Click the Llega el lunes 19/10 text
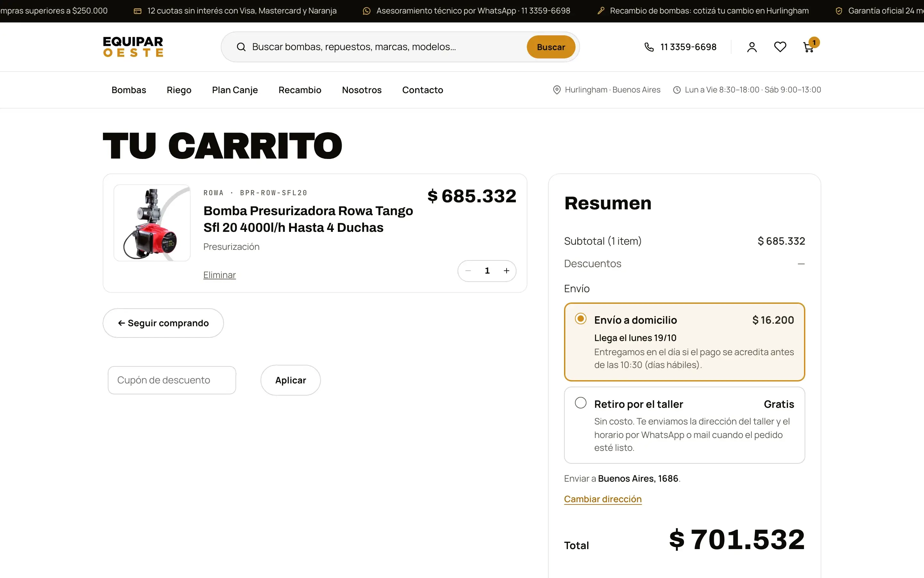This screenshot has height=578, width=924. (x=635, y=338)
